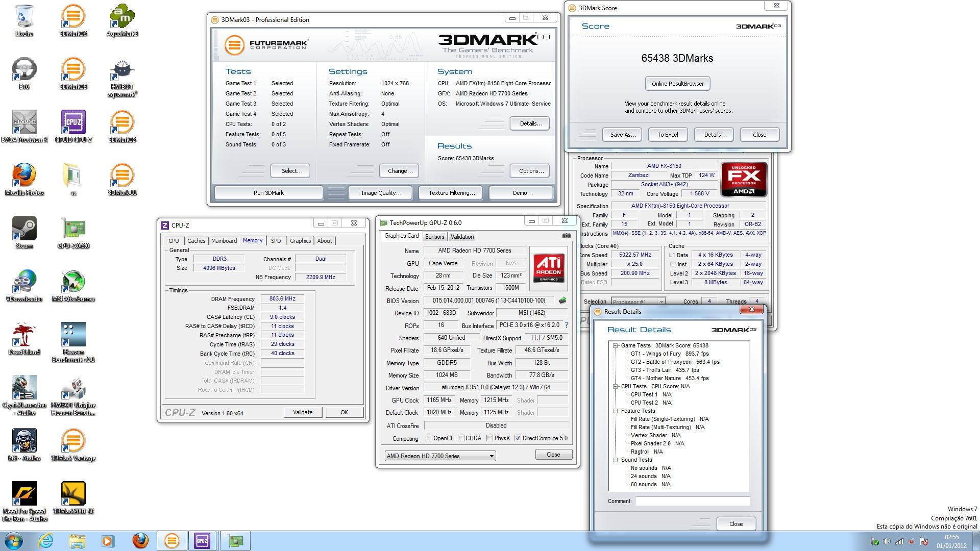The image size is (980, 551).
Task: Click the Validate button in CPU-Z
Action: [x=303, y=412]
